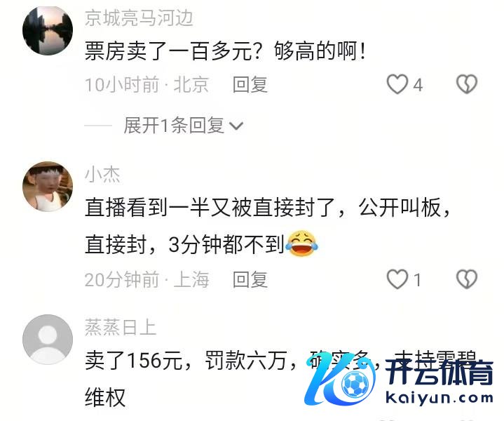Open 京城亮马河边's profile avatar

(48, 30)
